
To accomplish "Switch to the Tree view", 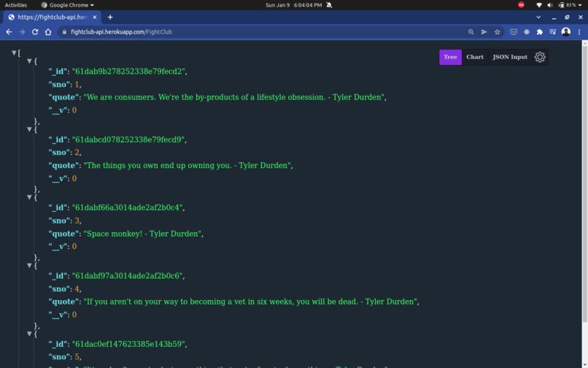I will 450,57.
